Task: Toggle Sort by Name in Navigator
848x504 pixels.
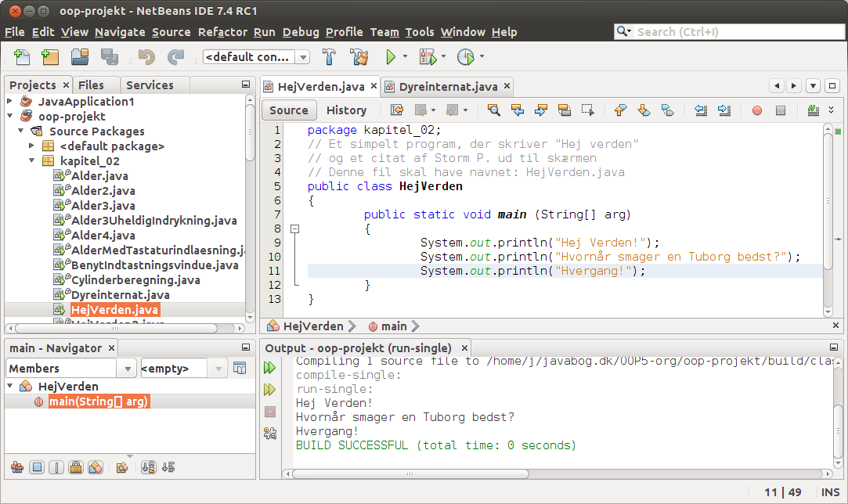Action: (148, 467)
